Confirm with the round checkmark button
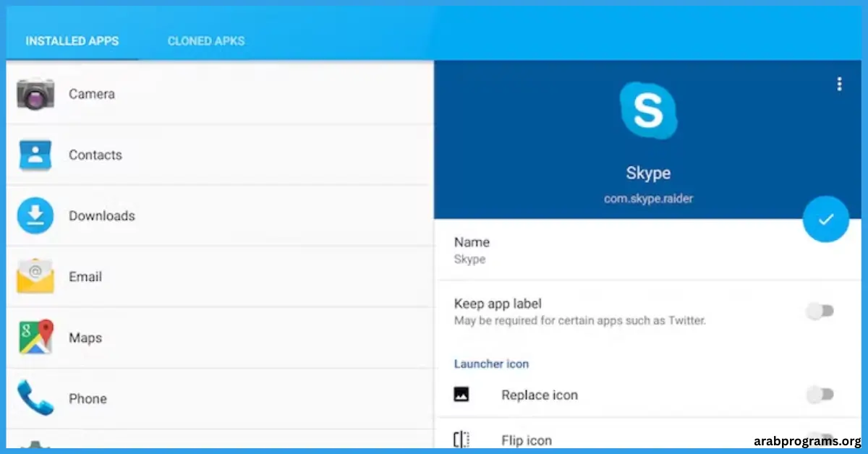 [826, 219]
